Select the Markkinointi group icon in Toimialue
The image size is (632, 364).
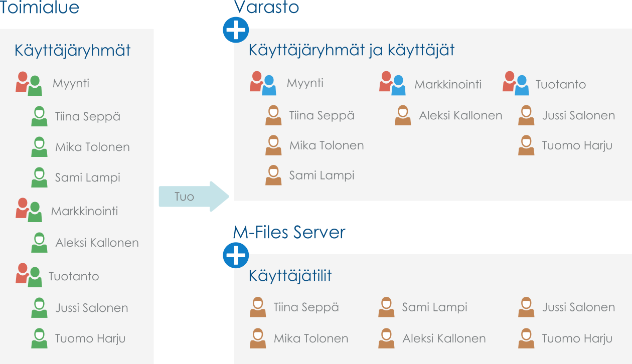pyautogui.click(x=28, y=211)
